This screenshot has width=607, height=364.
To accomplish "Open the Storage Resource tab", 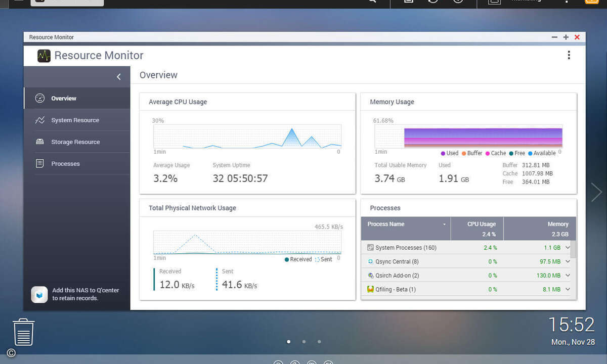I will coord(77,142).
